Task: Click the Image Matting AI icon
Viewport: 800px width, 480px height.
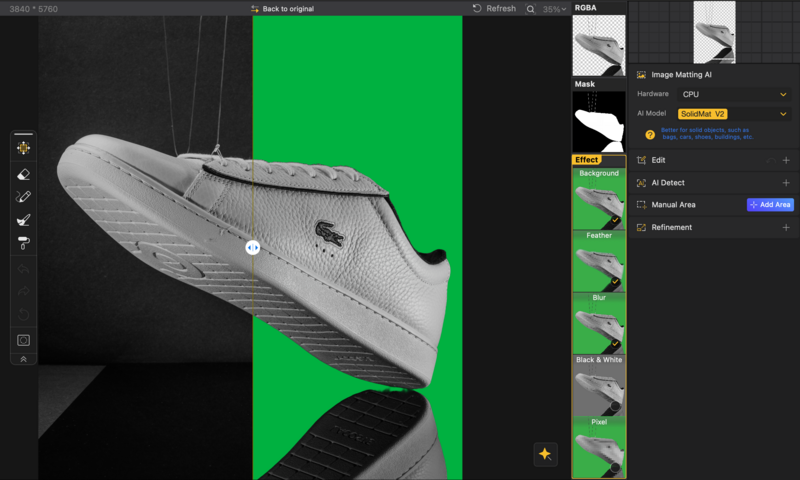Action: pos(641,75)
